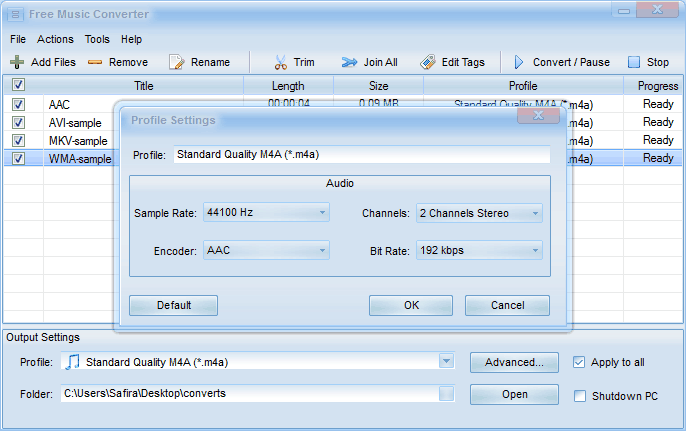The width and height of the screenshot is (686, 431).
Task: Open the Encoder dropdown
Action: [x=266, y=250]
